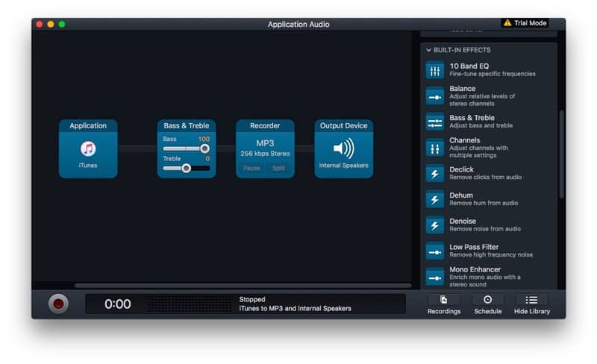Click 'iTunes to MP3 and Internal Speakers' text
The image size is (597, 364).
[x=295, y=308]
